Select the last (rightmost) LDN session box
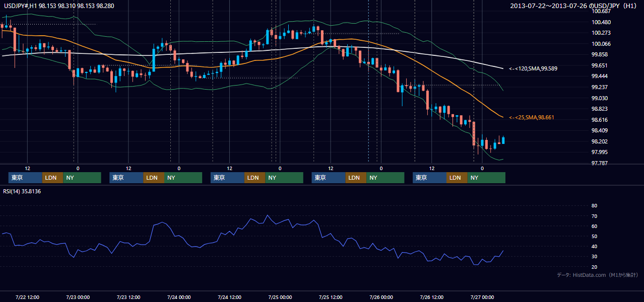Viewport: 644px width, 302px height. 457,178
